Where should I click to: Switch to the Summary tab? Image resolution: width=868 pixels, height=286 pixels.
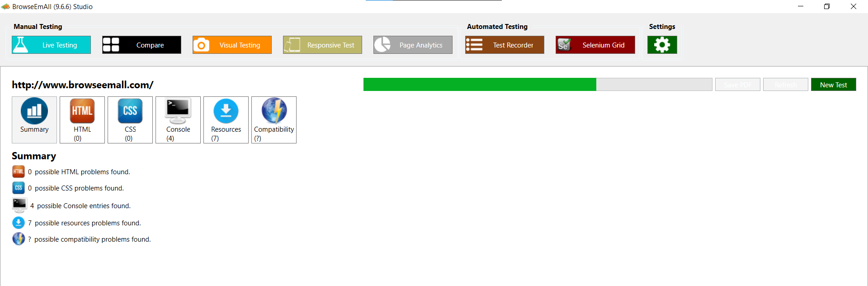(x=34, y=120)
